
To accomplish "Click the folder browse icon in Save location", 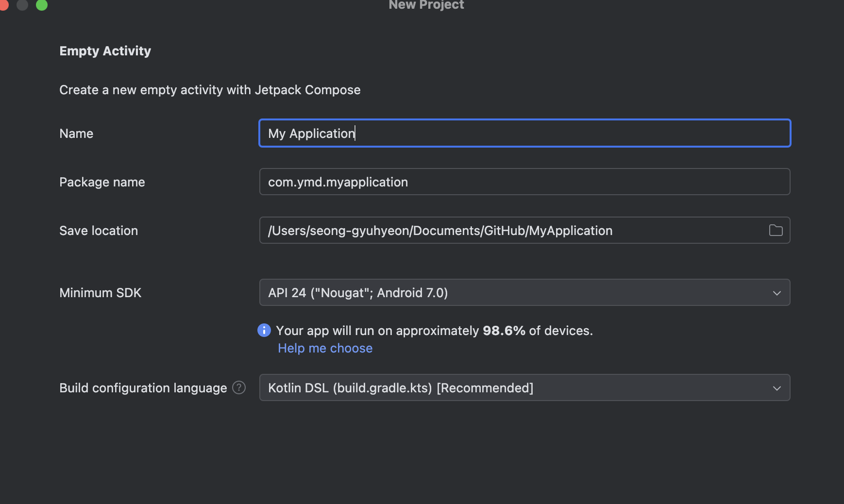I will (x=776, y=230).
